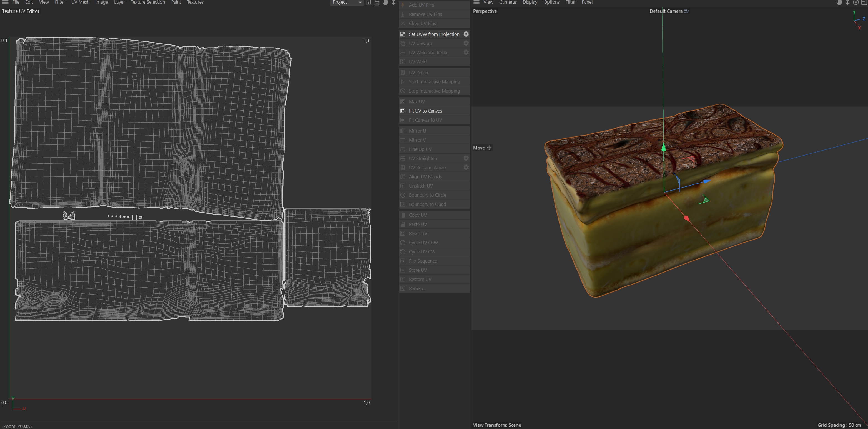The image size is (868, 429).
Task: Open the UV editor hamburger menu
Action: click(5, 2)
